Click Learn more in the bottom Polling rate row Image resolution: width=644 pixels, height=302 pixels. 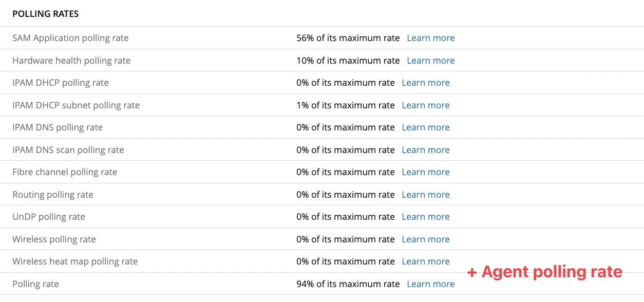pos(430,284)
